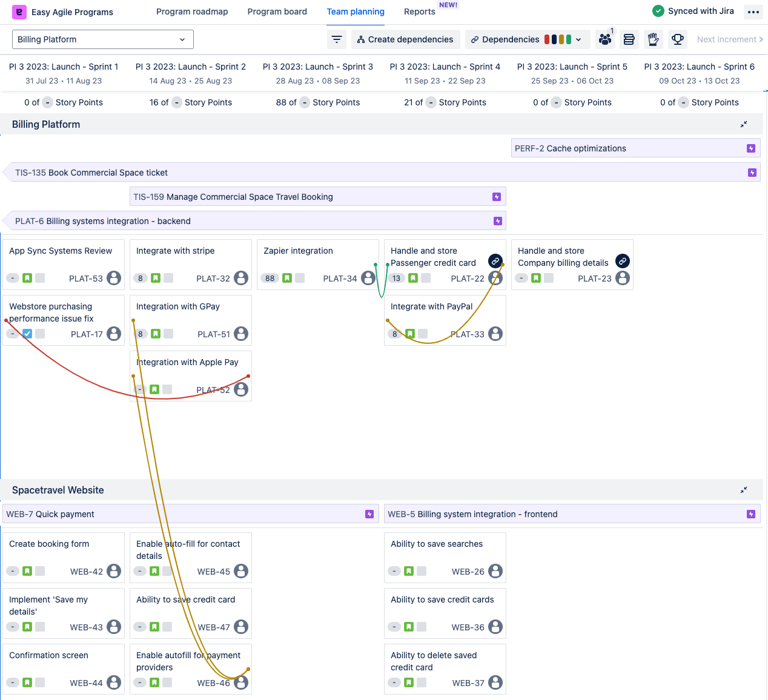Viewport: 768px width, 700px height.
Task: Open the three-dot more options menu
Action: pyautogui.click(x=753, y=12)
